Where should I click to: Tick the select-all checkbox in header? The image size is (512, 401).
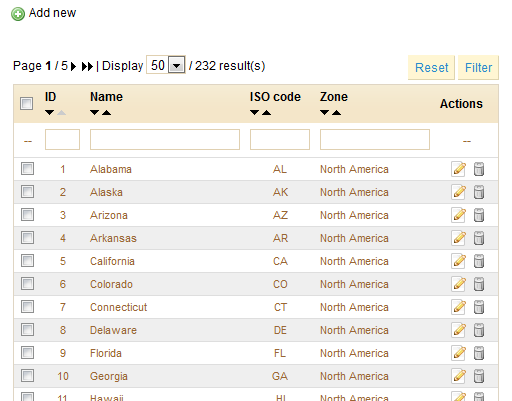pos(26,103)
